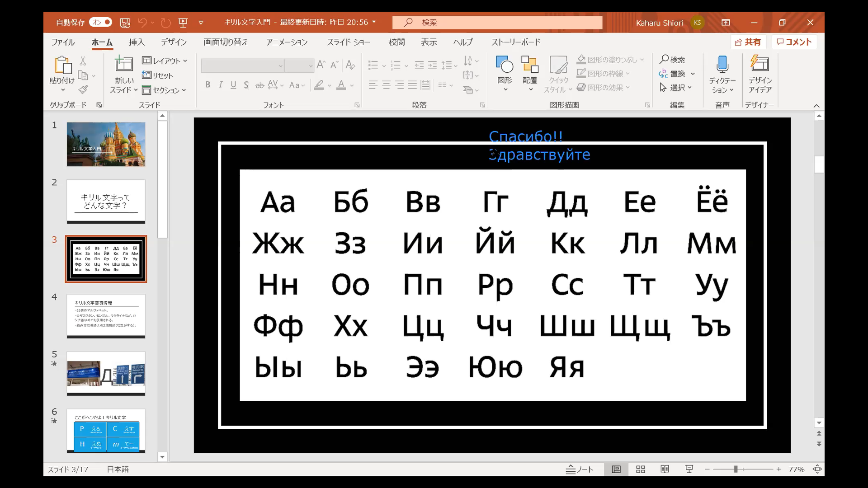The width and height of the screenshot is (868, 488).
Task: Click the Increase Font Size icon
Action: tap(321, 65)
